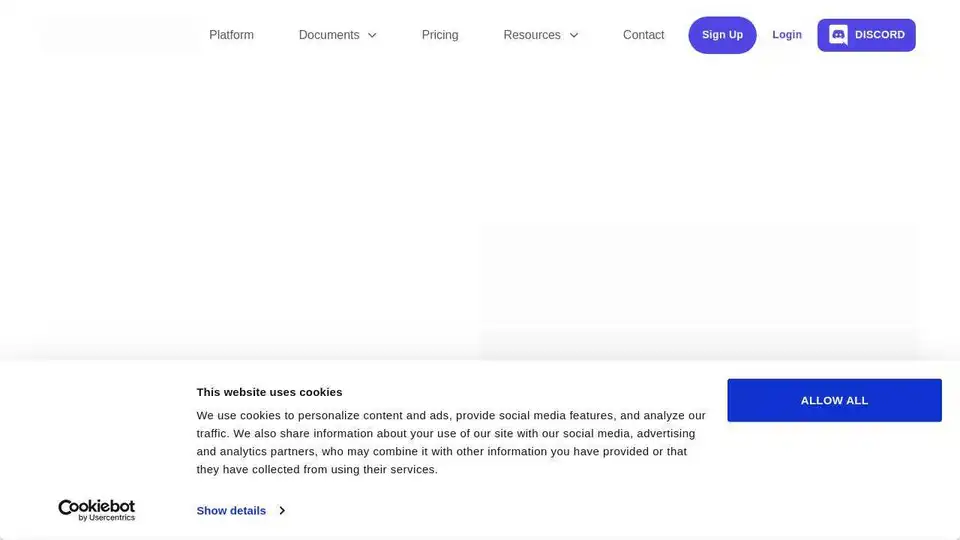Open the Documents menu item
960x540 pixels.
tap(329, 35)
